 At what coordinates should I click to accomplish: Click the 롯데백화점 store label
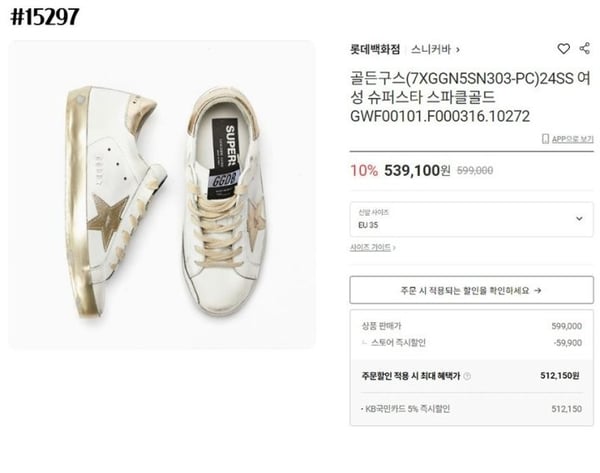pos(375,49)
